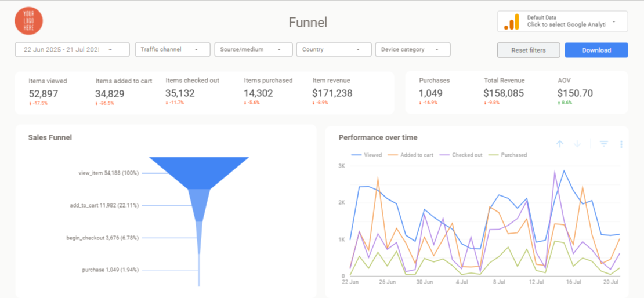This screenshot has height=298, width=644.
Task: Click the Items purchased value 14,302
Action: (x=258, y=93)
